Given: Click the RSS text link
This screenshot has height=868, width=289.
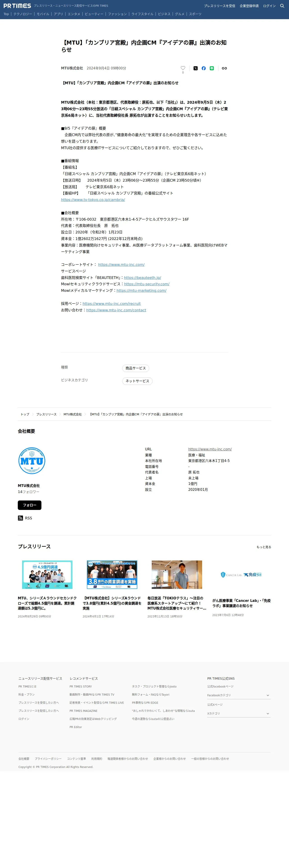Looking at the screenshot, I should (29, 518).
